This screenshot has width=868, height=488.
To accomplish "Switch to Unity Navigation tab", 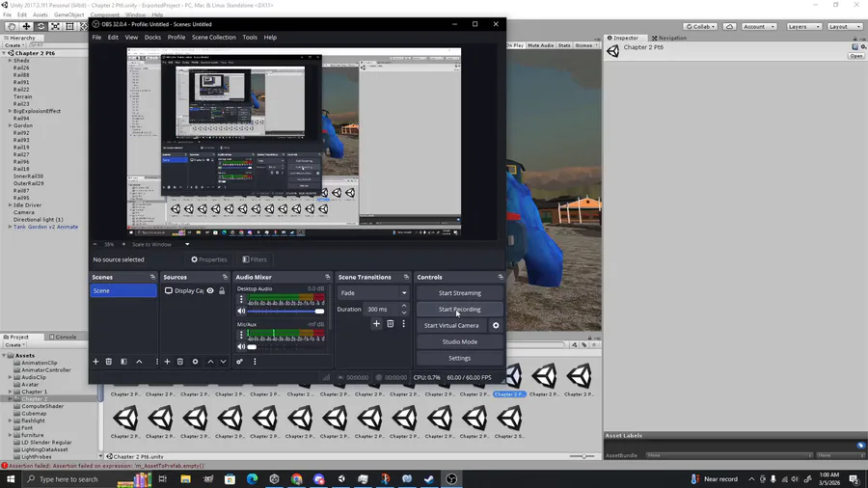I will tap(669, 39).
